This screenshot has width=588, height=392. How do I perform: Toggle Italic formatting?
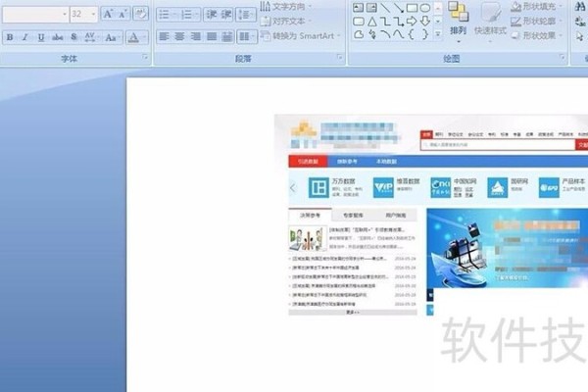point(25,37)
